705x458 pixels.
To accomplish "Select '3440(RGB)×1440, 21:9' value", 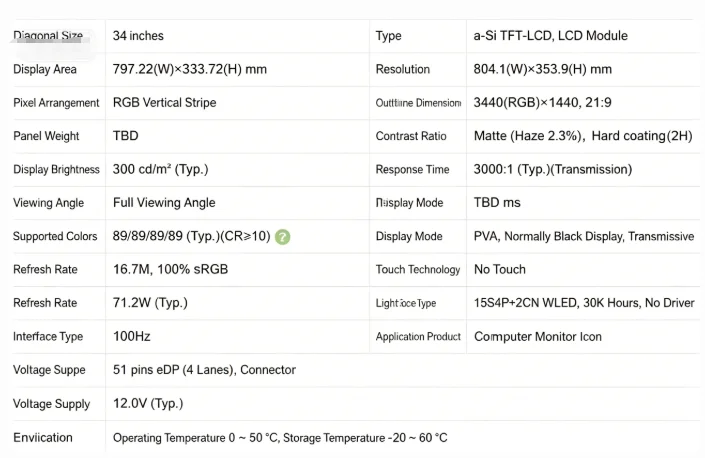I will pos(542,102).
